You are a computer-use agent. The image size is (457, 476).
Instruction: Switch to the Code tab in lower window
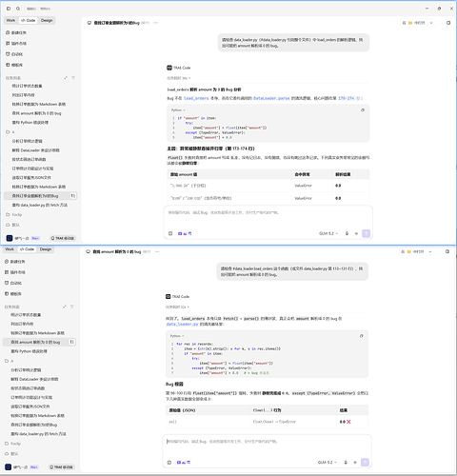(27, 249)
